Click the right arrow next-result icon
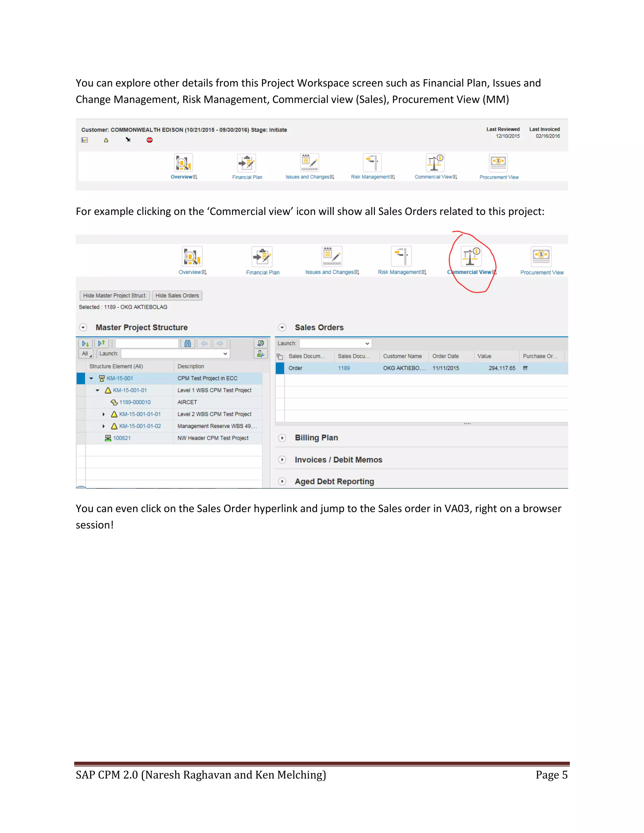The height and width of the screenshot is (833, 644). click(220, 344)
